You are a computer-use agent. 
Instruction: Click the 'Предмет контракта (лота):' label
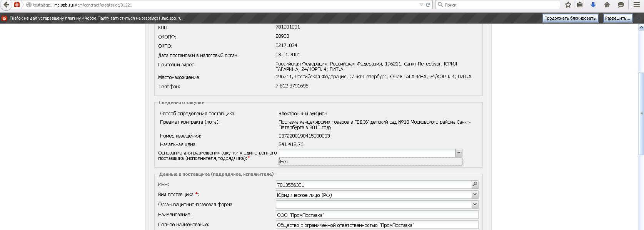click(x=190, y=122)
